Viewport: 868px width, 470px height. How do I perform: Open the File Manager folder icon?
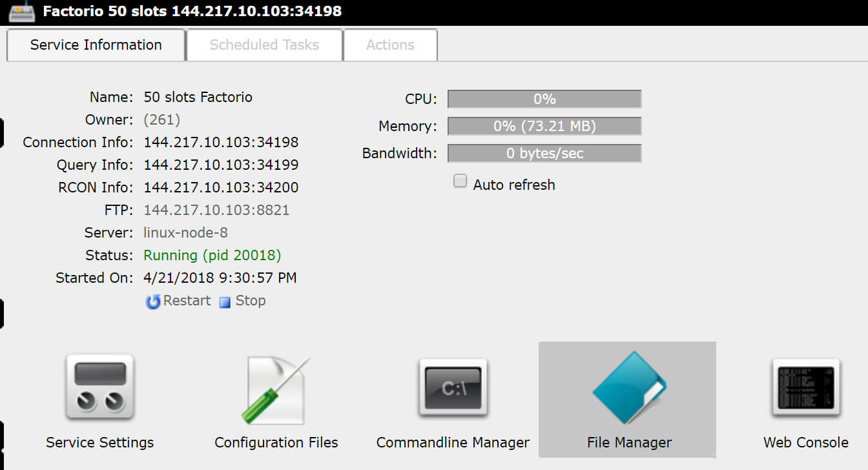pos(629,387)
